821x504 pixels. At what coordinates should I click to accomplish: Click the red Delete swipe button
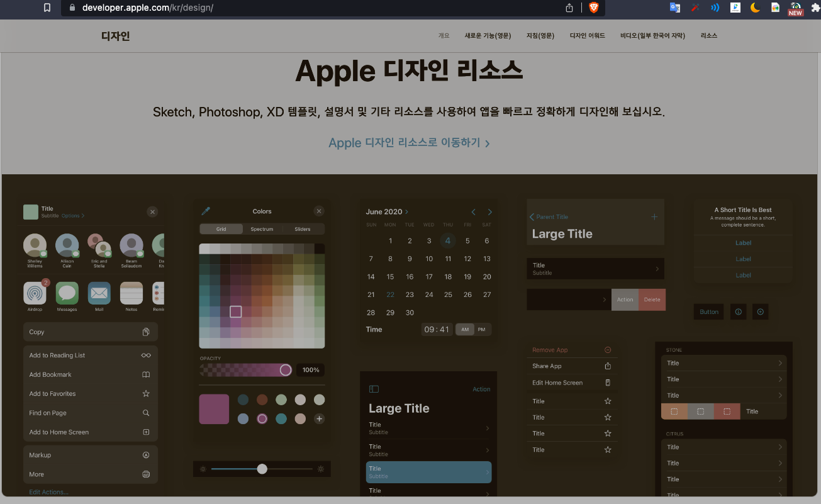(x=652, y=300)
